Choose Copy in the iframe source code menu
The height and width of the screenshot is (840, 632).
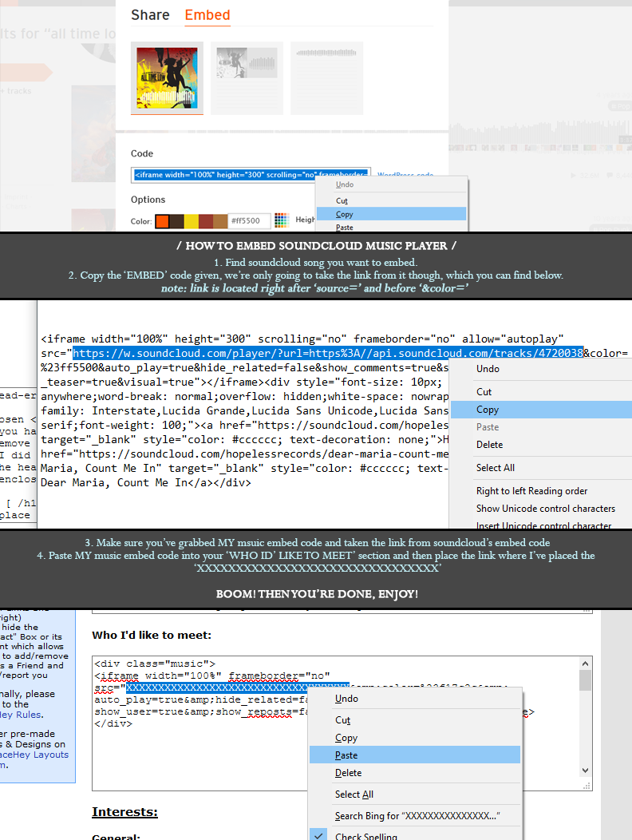(542, 410)
